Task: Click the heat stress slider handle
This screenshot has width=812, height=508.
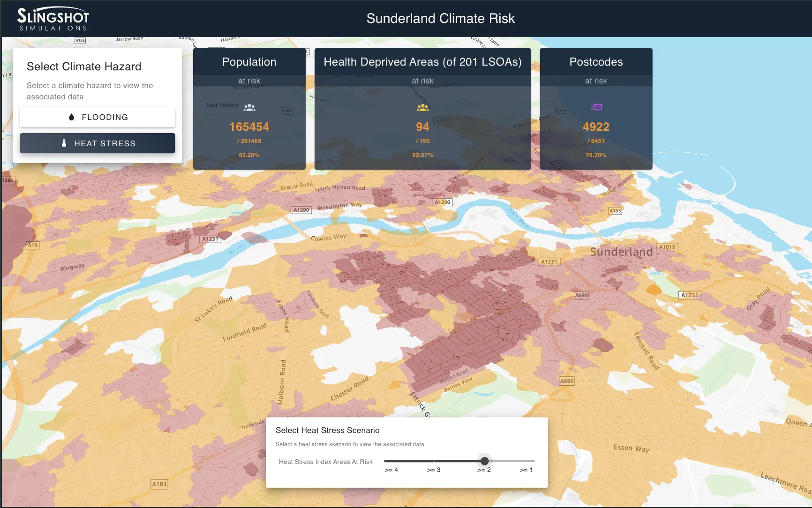Action: tap(484, 461)
